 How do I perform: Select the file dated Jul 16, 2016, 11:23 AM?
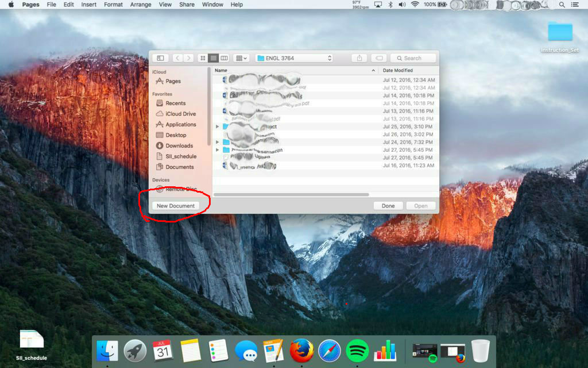pos(326,165)
